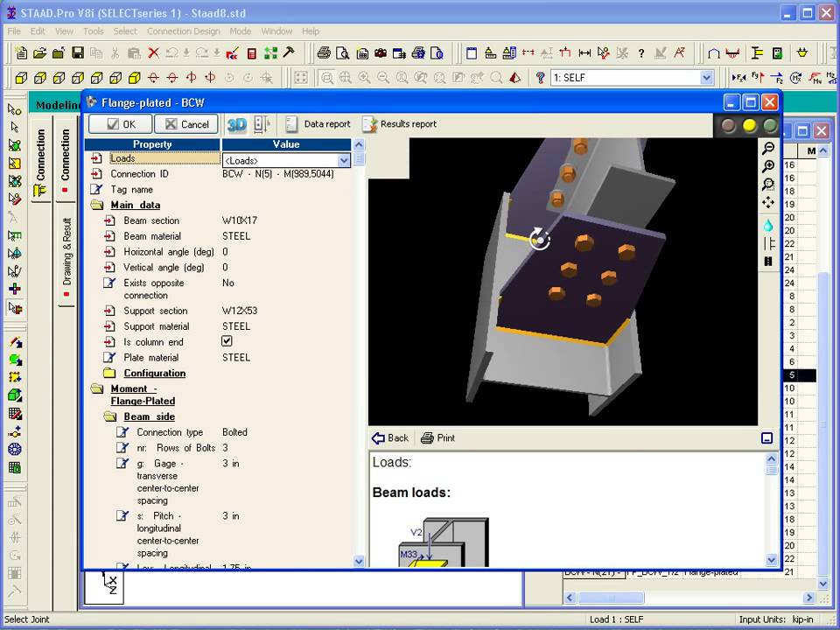Click the zoom in icon in 3D viewer

click(x=768, y=166)
